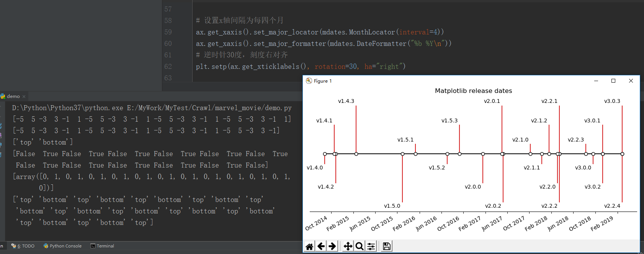Go forward to next view in Figure 1

332,246
